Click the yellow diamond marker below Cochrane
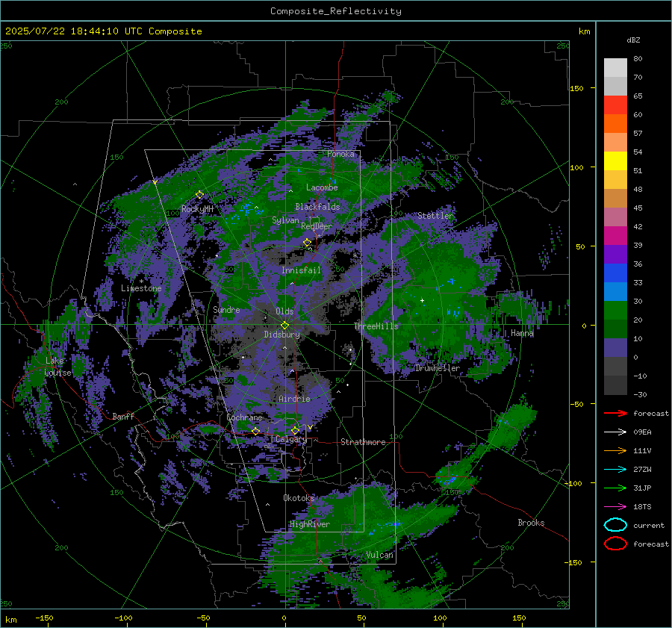Image resolution: width=672 pixels, height=628 pixels. [x=255, y=431]
